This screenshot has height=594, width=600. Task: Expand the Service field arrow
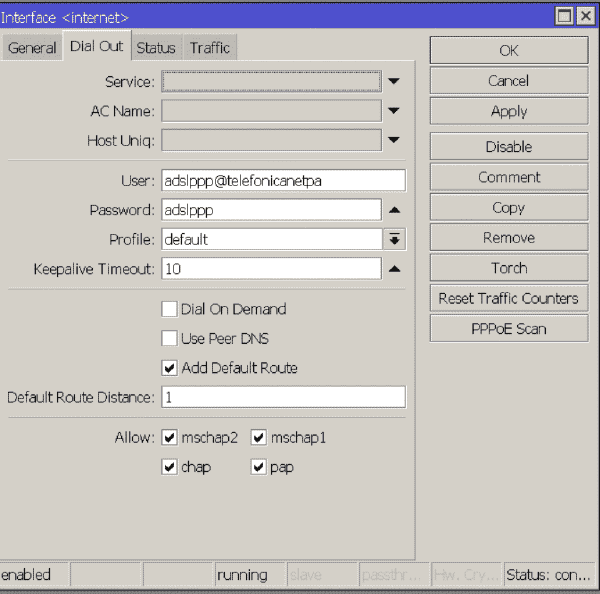click(394, 81)
